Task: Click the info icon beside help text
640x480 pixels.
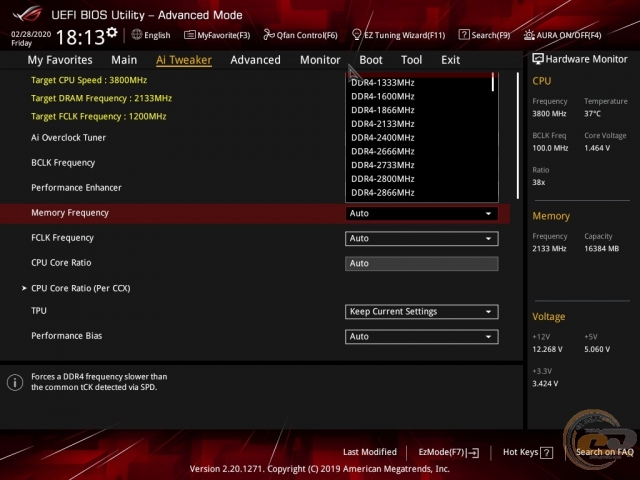Action: (x=15, y=382)
